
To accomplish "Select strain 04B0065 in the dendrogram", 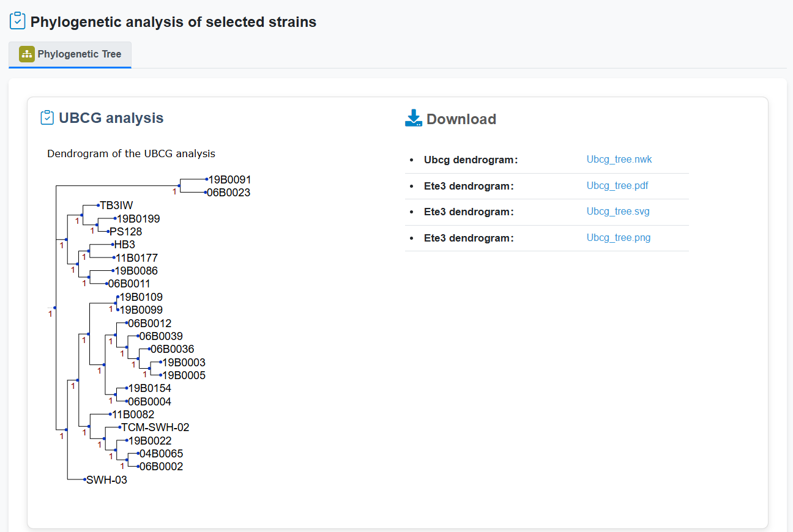I will pos(161,454).
